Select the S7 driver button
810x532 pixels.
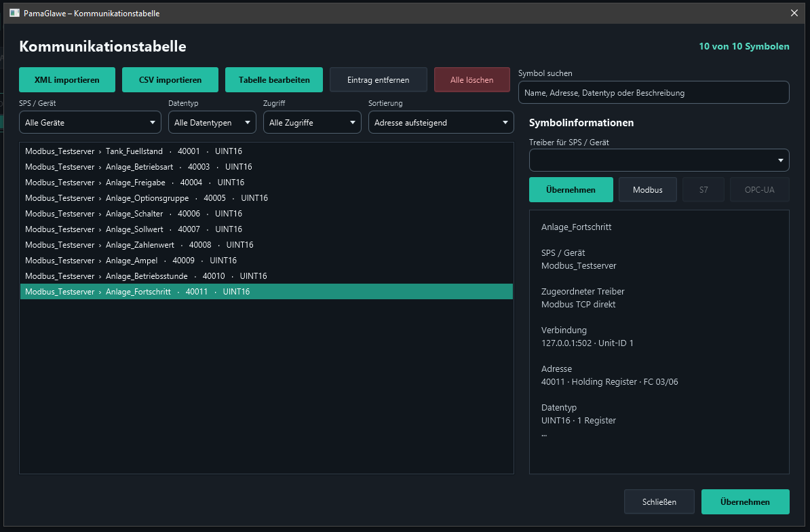[x=703, y=189]
